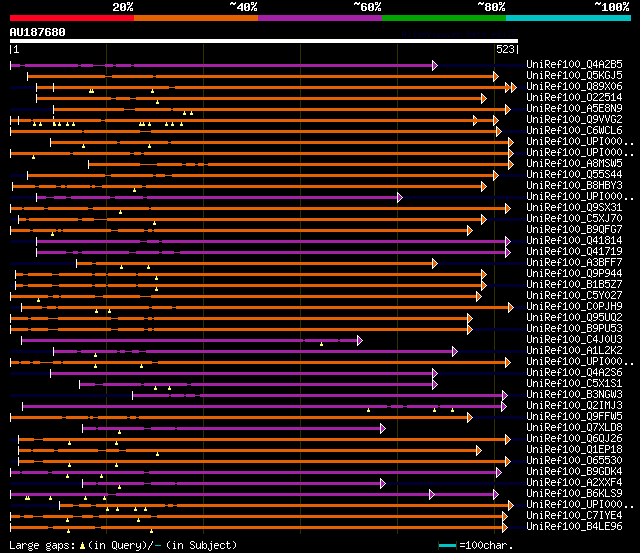This screenshot has width=640, height=553.
Task: Select the UniRef100_A1L2K2 label
Action: [574, 351]
